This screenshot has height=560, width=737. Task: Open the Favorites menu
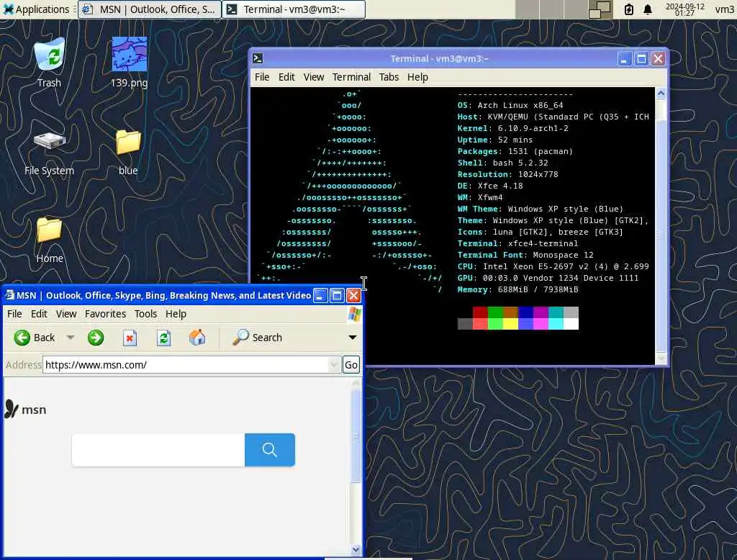(x=105, y=314)
